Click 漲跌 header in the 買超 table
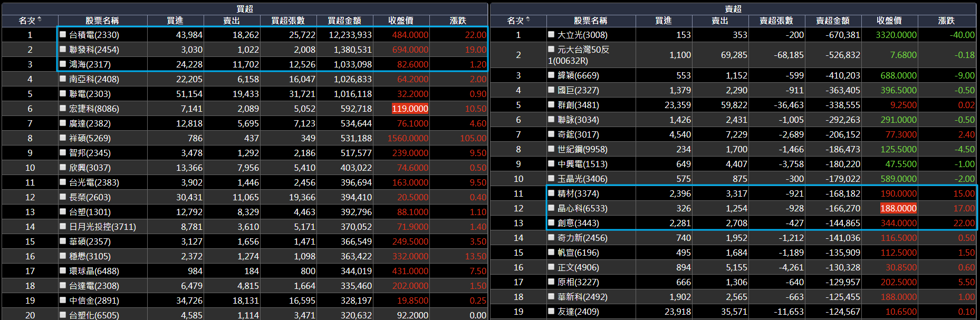Viewport: 980px width, 320px height. click(458, 21)
